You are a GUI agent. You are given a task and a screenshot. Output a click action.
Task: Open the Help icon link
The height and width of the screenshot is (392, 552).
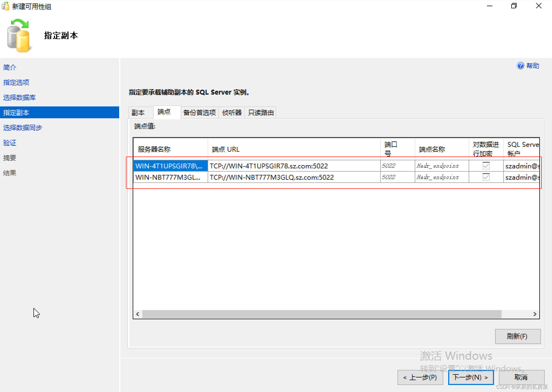click(520, 66)
